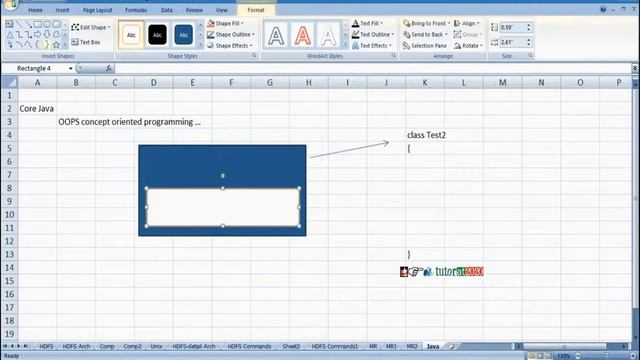This screenshot has height=360, width=640.
Task: Go to first sheet navigation arrow
Action: [x=5, y=346]
